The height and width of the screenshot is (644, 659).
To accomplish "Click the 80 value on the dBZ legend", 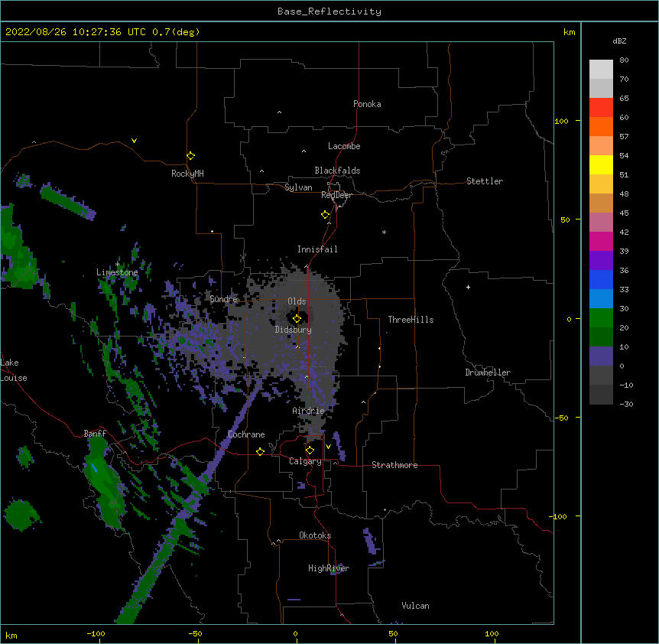I will coord(624,60).
